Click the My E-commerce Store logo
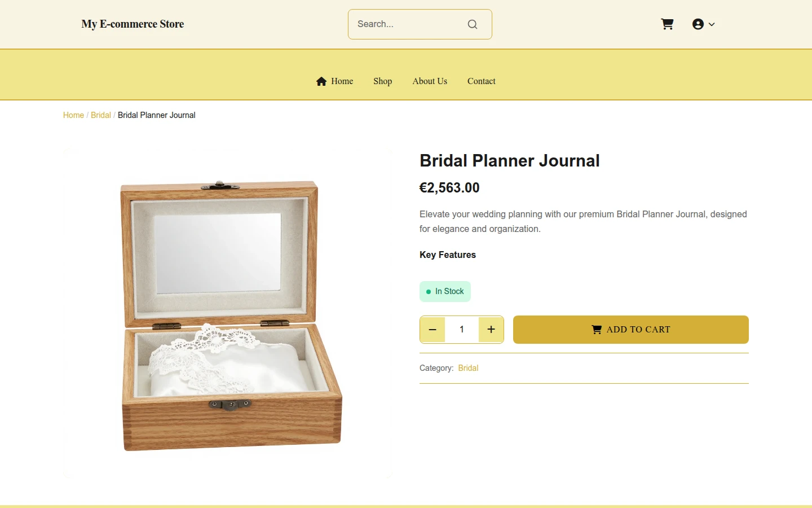 coord(133,24)
